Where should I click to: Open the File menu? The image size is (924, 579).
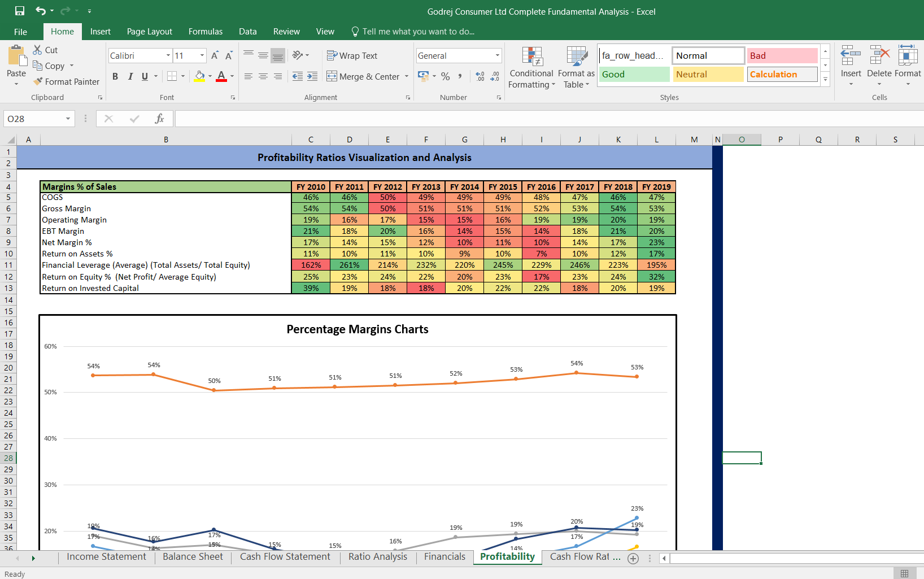pyautogui.click(x=20, y=32)
